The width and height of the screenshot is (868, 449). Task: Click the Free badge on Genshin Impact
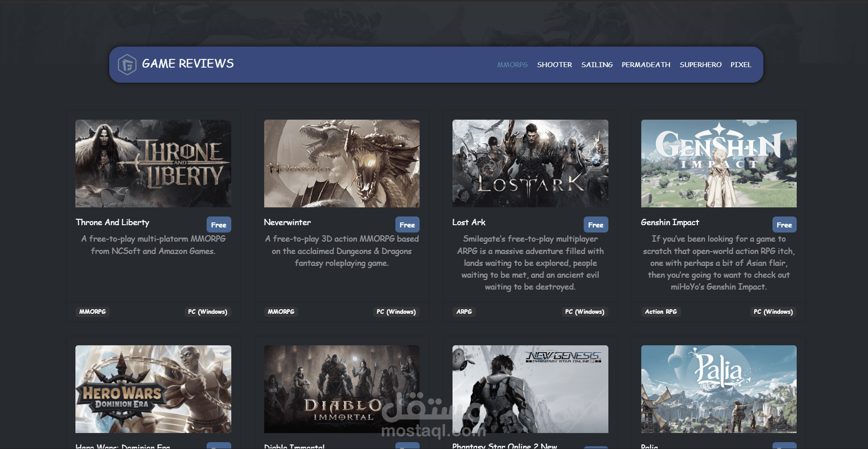click(x=784, y=225)
